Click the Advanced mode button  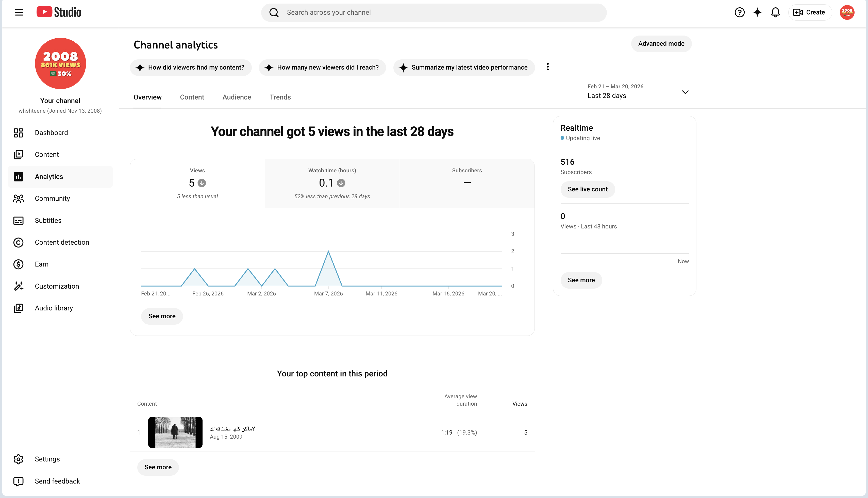[661, 44]
